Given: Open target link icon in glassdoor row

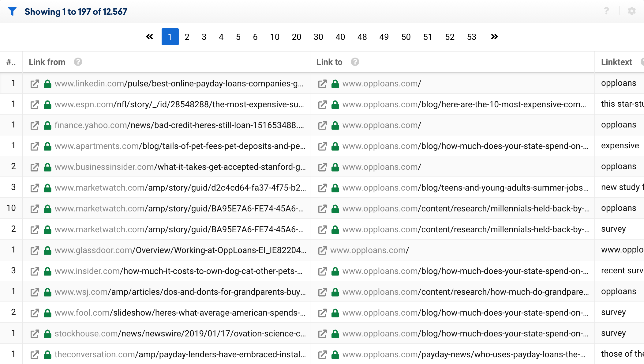Looking at the screenshot, I should point(323,250).
